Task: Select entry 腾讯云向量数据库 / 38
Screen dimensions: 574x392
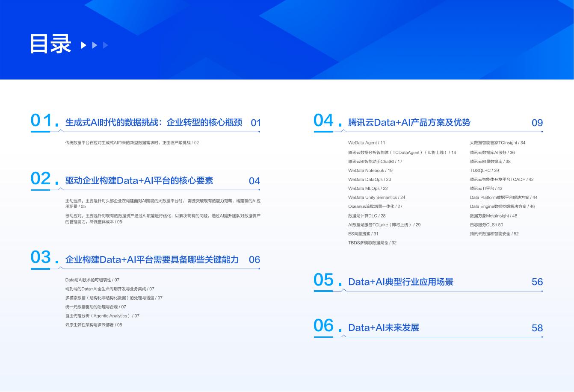Action: pos(490,162)
